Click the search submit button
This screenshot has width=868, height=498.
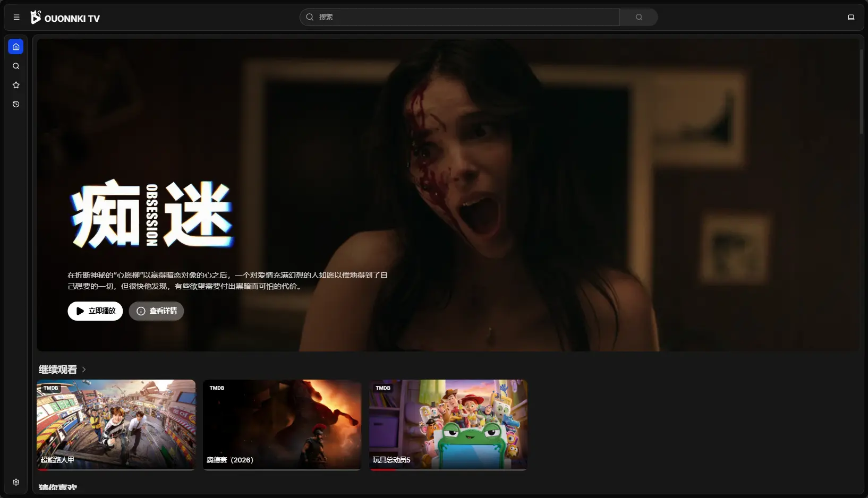pyautogui.click(x=639, y=17)
